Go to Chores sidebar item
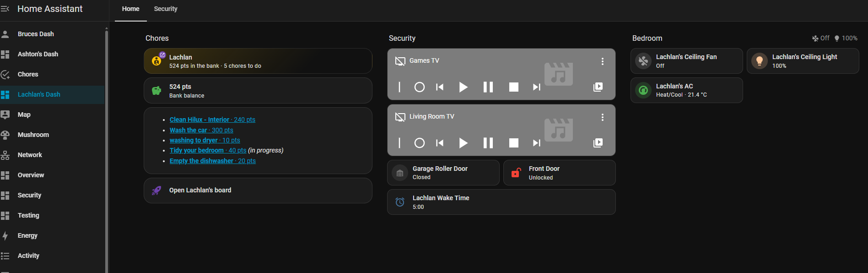Screen dimensions: 868x273 pyautogui.click(x=52, y=74)
